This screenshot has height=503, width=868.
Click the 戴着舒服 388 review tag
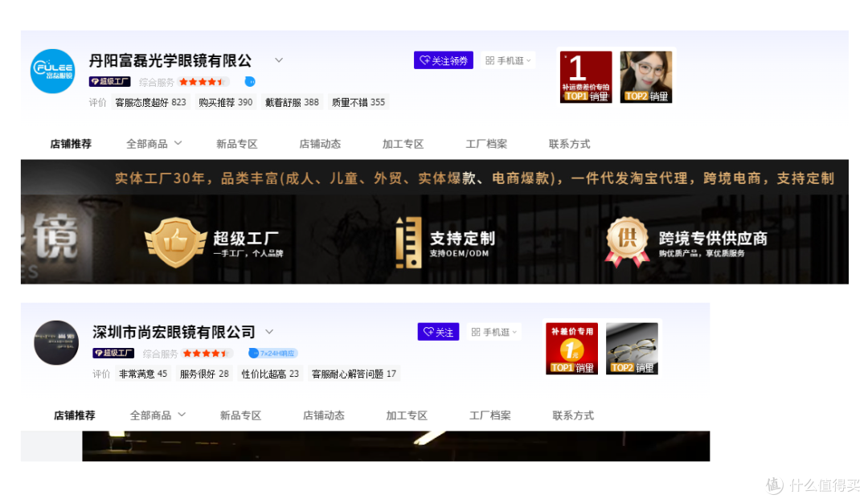coord(292,102)
